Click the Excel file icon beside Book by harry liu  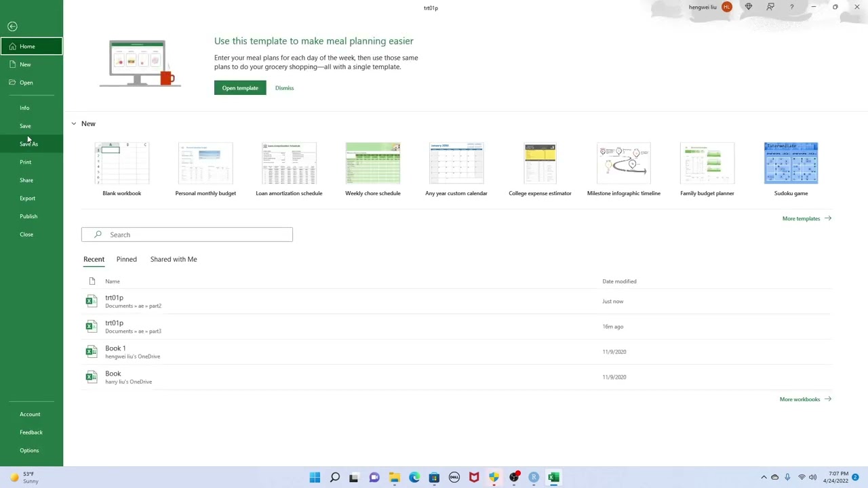pos(92,377)
